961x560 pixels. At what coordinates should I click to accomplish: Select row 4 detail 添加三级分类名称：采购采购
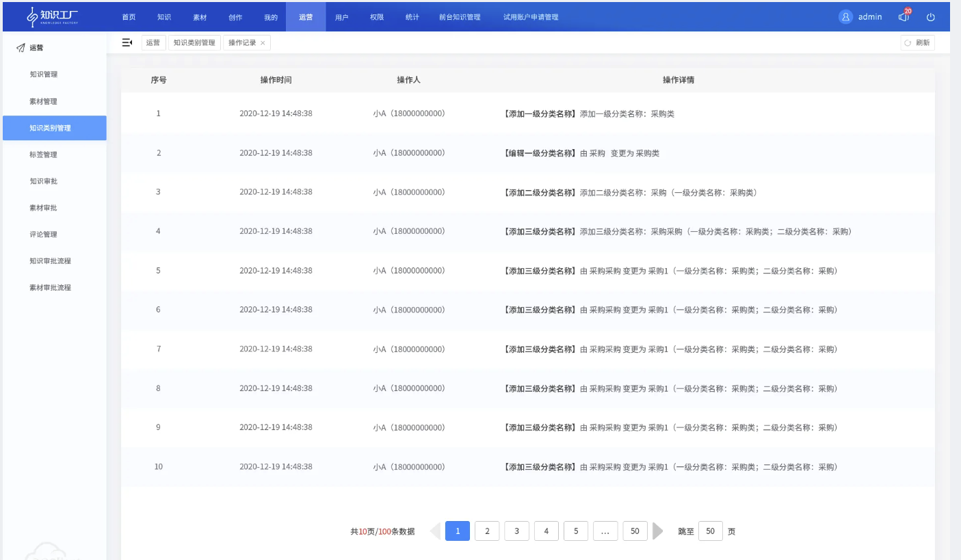tap(677, 232)
